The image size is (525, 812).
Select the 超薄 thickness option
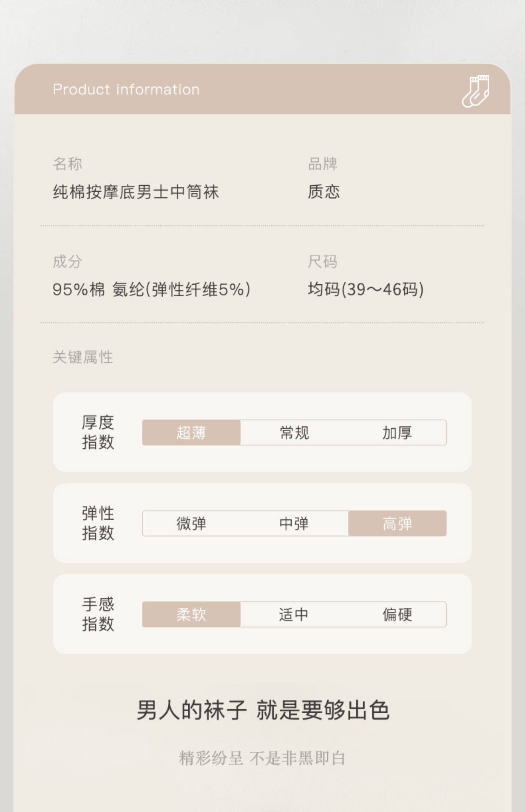(x=191, y=433)
